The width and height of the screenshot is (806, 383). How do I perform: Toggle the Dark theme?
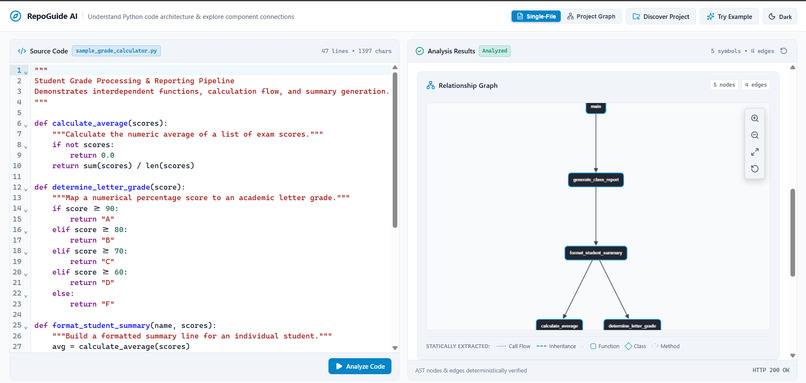[x=780, y=16]
